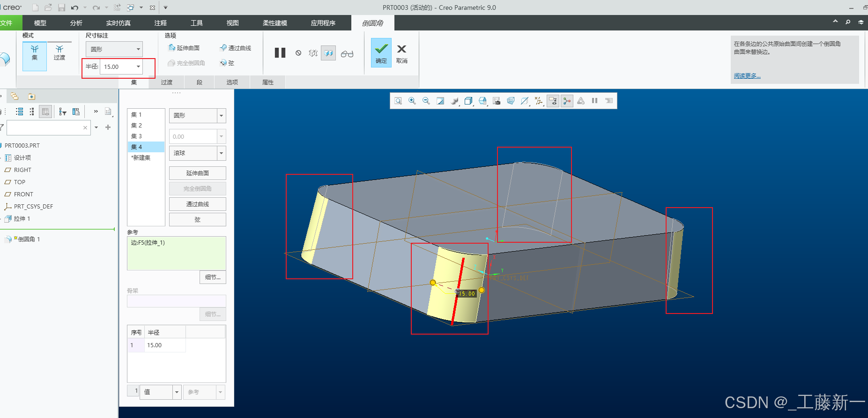Toggle the no preview icon
This screenshot has height=418, width=868.
tap(298, 53)
